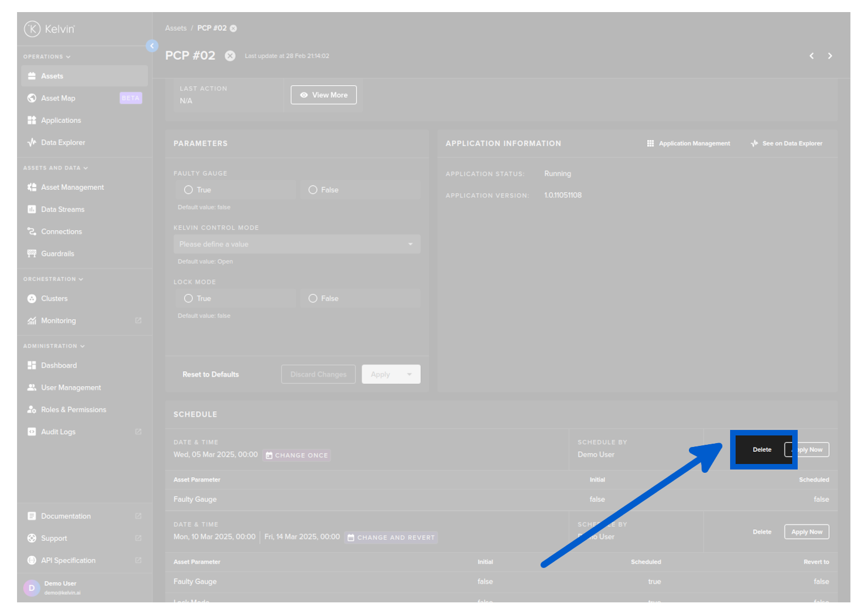This screenshot has width=868, height=615.
Task: Select False for Faulty Gauge
Action: tap(313, 190)
